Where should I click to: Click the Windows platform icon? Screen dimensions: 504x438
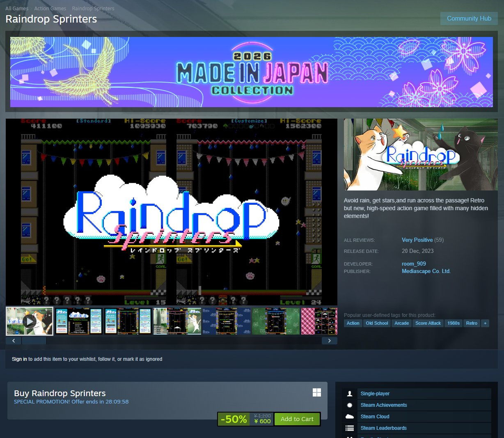(x=317, y=392)
